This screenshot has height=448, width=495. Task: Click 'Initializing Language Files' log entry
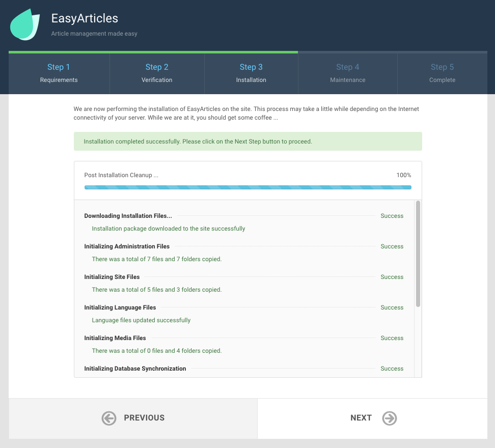point(120,307)
